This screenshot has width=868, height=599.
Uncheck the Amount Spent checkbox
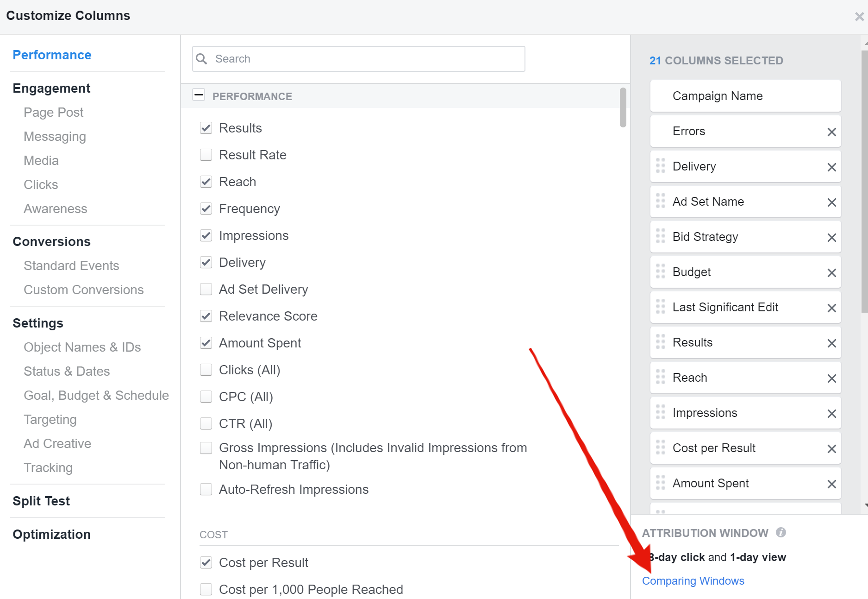click(206, 343)
